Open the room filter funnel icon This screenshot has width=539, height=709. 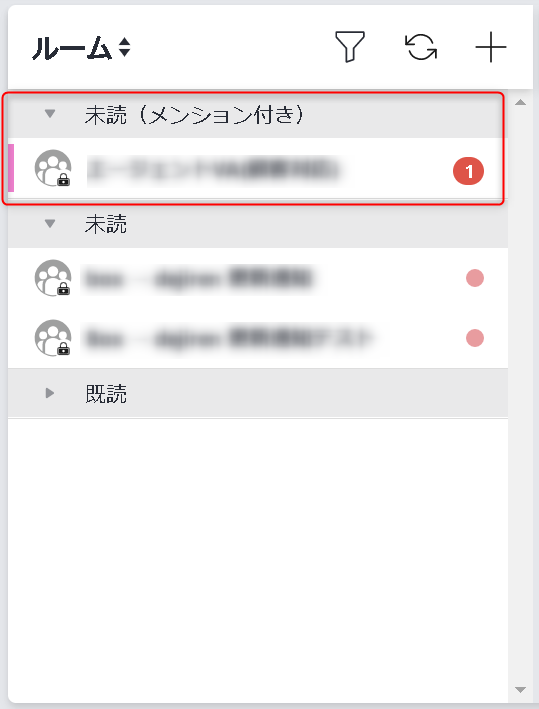point(350,47)
